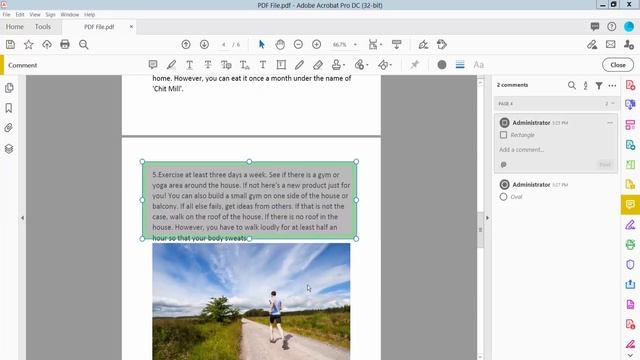Choose the Selection arrow tool
This screenshot has height=360, width=640.
pos(262,44)
